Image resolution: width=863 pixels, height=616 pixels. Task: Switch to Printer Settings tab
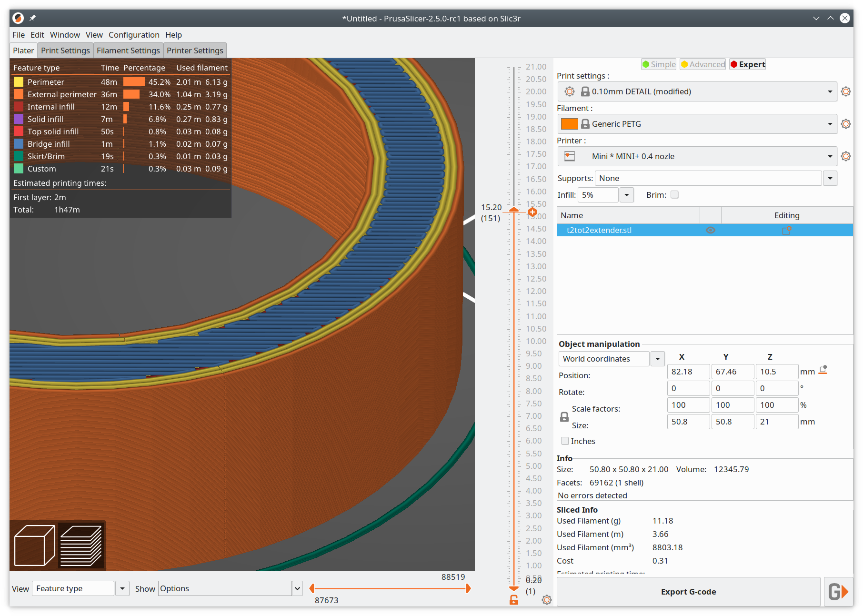195,50
